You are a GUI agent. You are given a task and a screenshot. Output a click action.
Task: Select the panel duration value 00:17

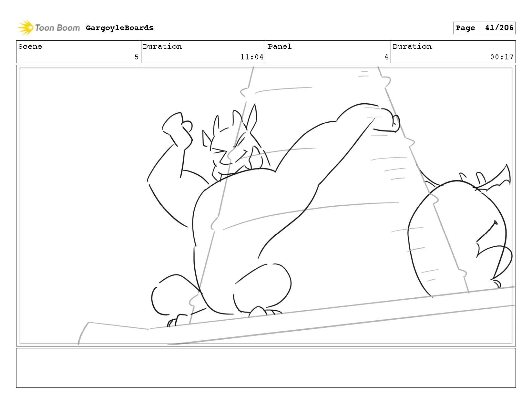pyautogui.click(x=502, y=57)
